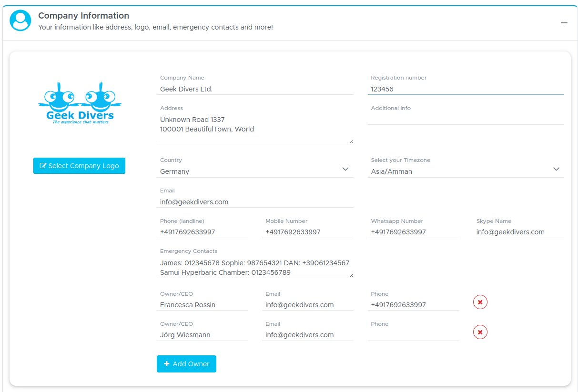Focus the Registration number field
578x392 pixels.
tap(466, 89)
